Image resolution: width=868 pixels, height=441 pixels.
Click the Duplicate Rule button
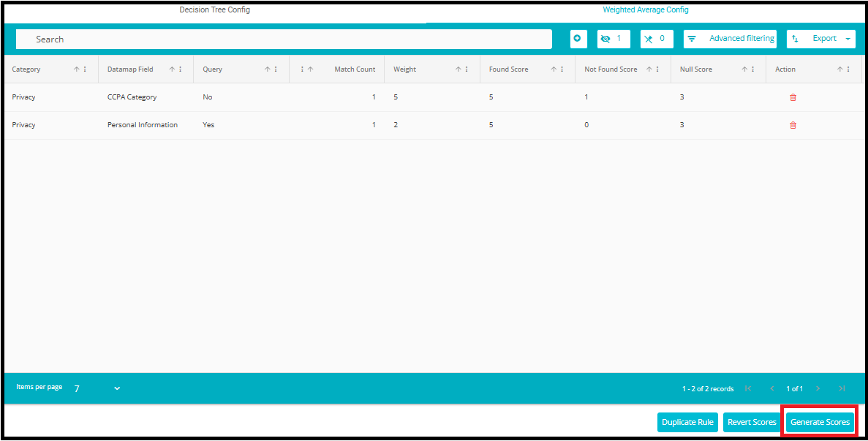[x=687, y=422]
